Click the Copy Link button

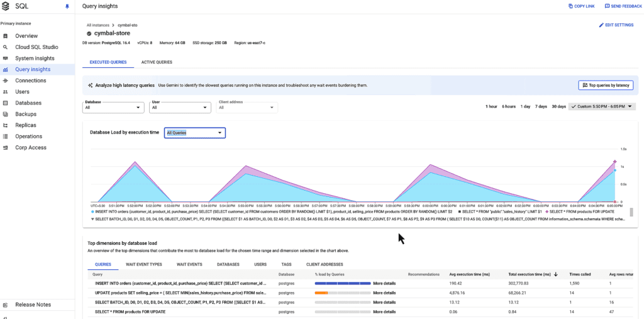coord(582,6)
